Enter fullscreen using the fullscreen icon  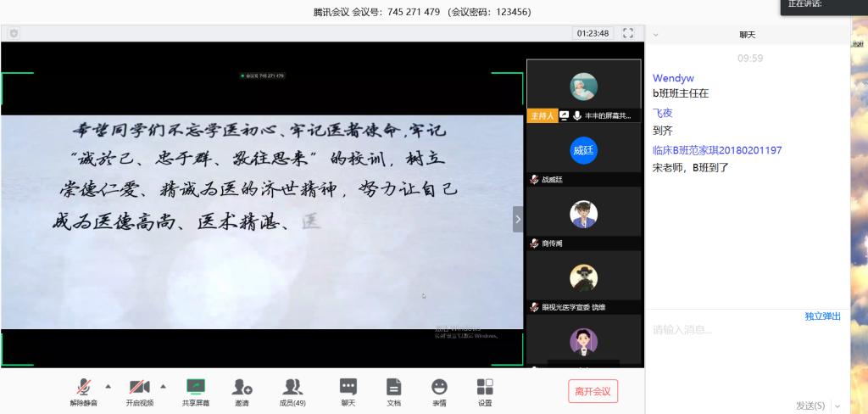coord(628,33)
